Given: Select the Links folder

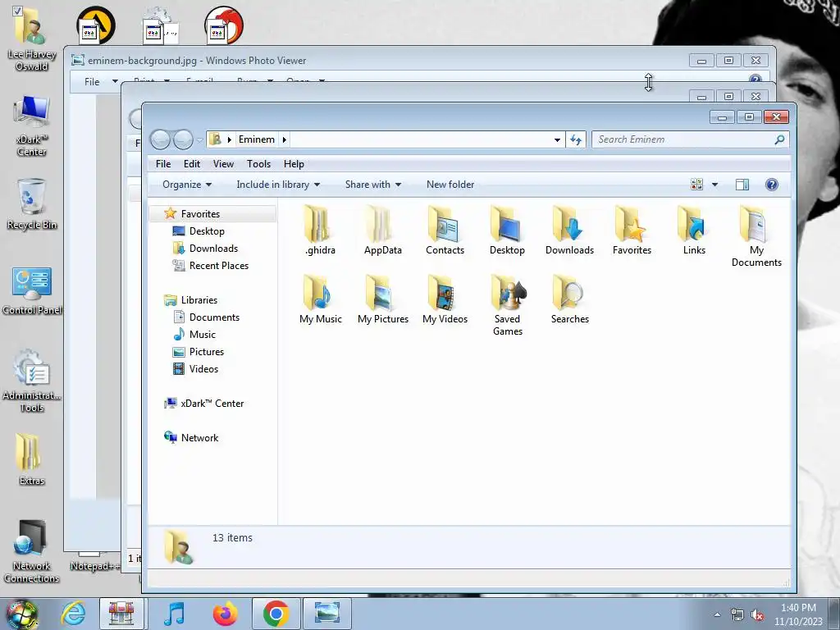Looking at the screenshot, I should point(694,230).
